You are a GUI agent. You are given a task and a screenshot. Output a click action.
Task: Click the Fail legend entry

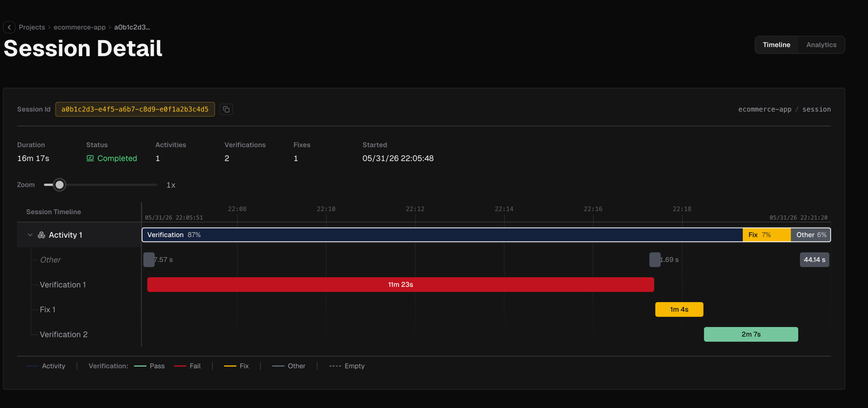pos(187,366)
